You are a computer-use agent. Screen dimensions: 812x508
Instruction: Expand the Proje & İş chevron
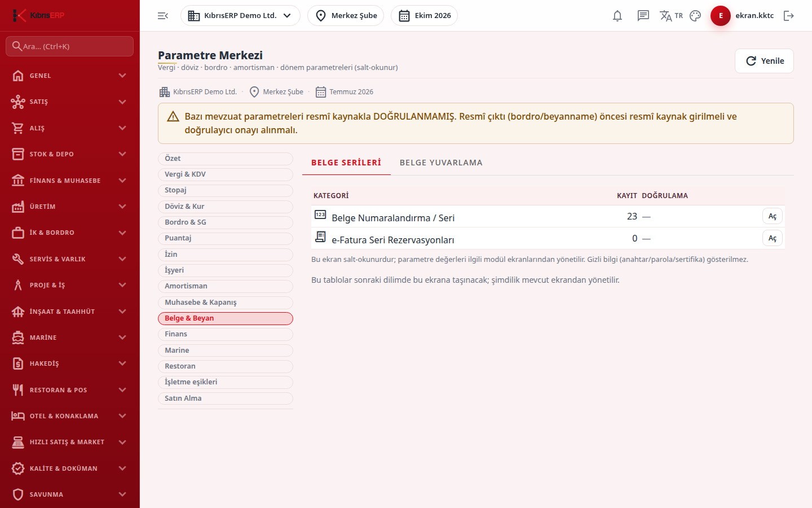122,285
